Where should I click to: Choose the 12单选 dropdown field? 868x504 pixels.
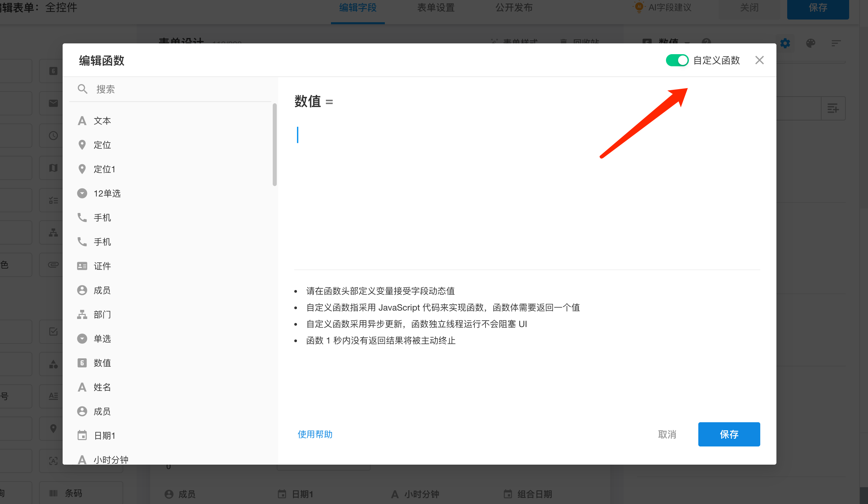click(107, 193)
